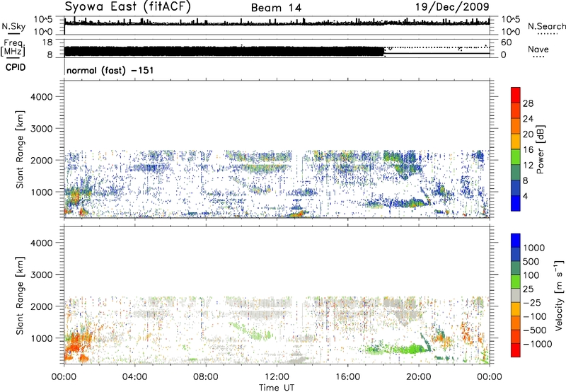Select the "Time UT" axis title
The image size is (566, 392).
coord(277,388)
